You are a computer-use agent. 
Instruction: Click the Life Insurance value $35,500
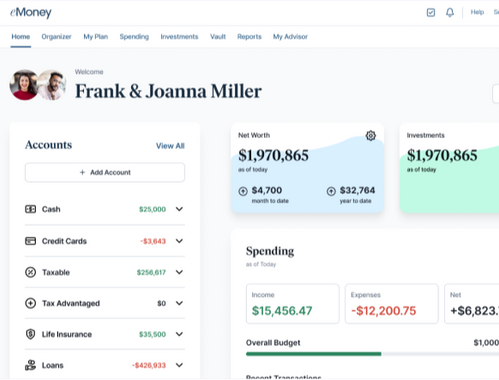point(152,334)
